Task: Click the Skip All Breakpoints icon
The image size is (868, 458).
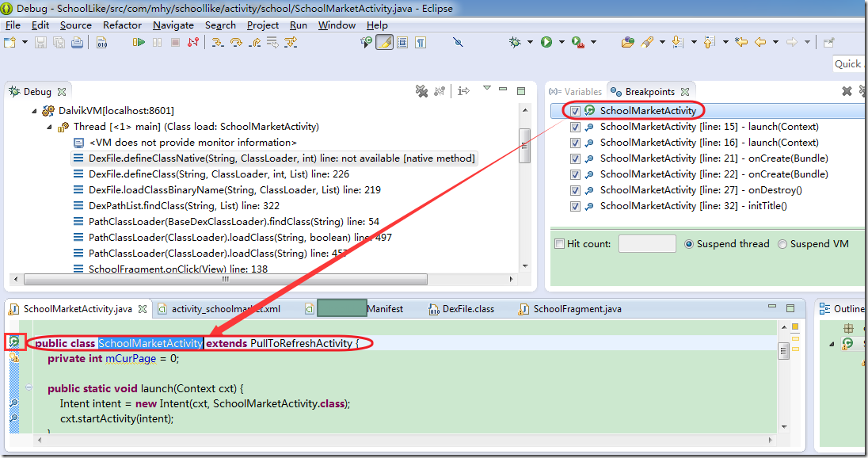Action: click(x=458, y=42)
